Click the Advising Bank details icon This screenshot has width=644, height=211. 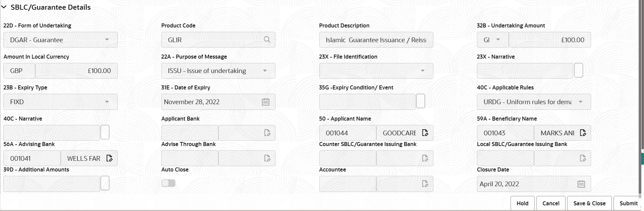coord(109,158)
